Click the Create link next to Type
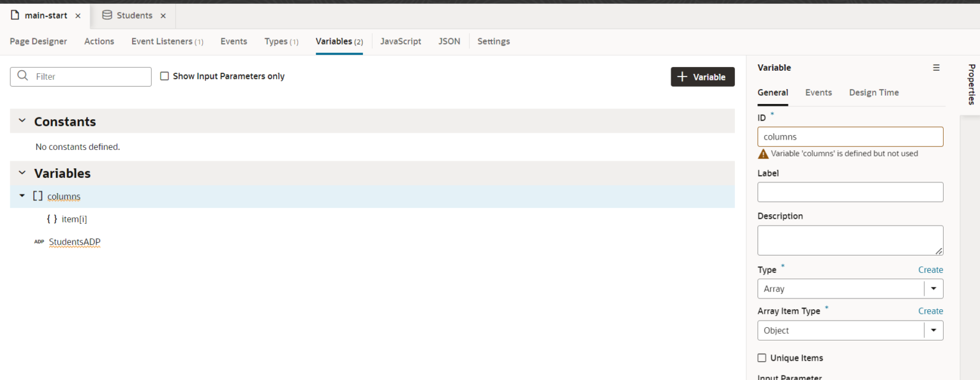980x380 pixels. pos(930,270)
